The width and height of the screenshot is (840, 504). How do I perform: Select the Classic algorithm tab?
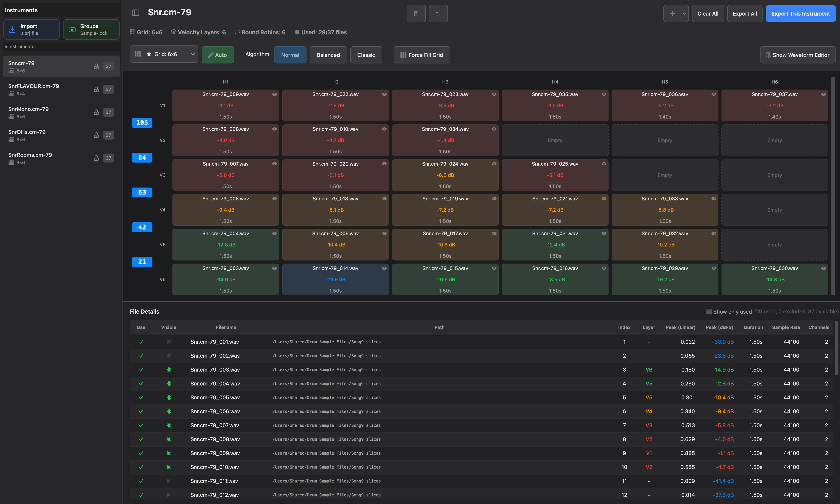366,55
